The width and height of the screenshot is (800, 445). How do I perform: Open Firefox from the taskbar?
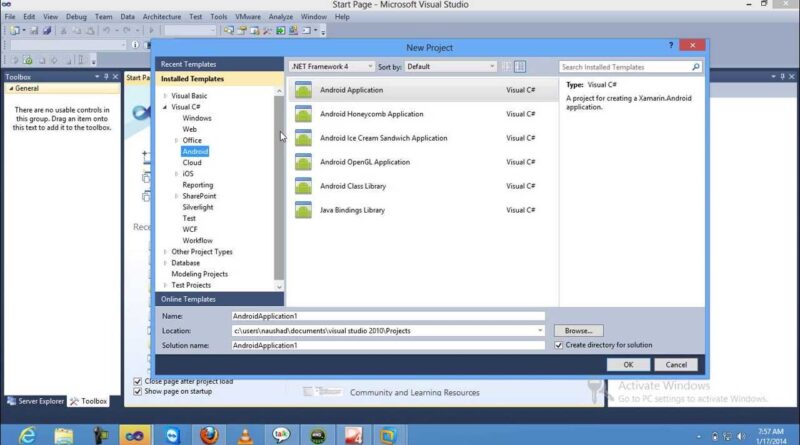click(x=209, y=435)
